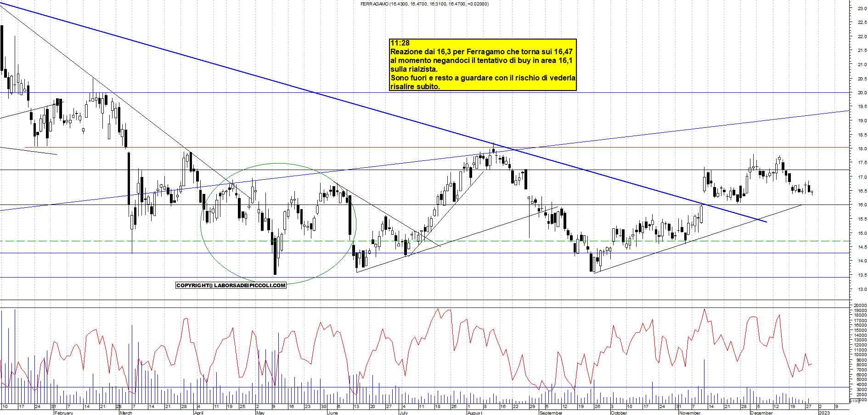Click the July month label
Viewport: 868px width, 415px height.
coord(404,413)
